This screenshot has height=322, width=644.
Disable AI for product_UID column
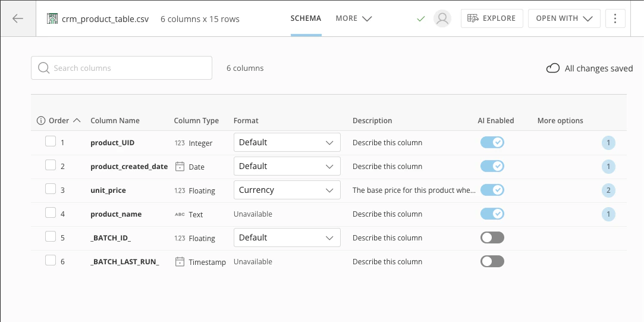coord(492,142)
